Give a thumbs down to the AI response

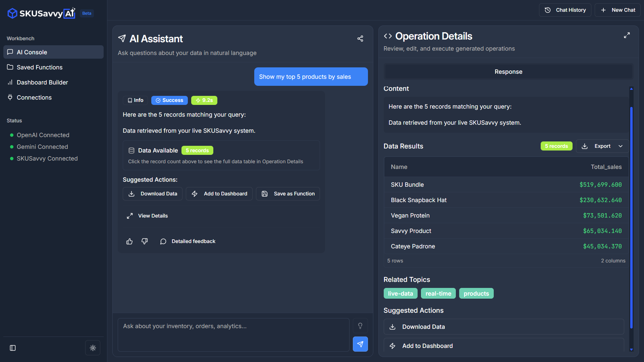click(145, 241)
